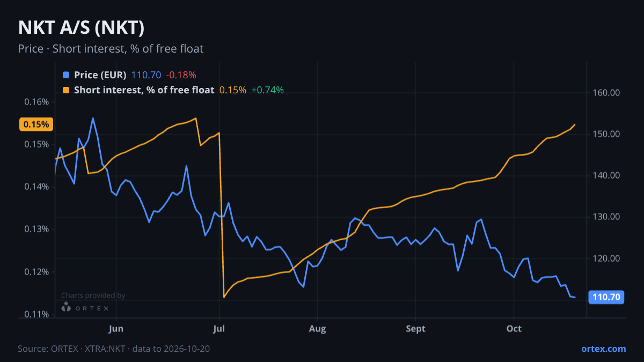The width and height of the screenshot is (644, 362).
Task: Click the chart title NKT A/S (NKT)
Action: [81, 27]
